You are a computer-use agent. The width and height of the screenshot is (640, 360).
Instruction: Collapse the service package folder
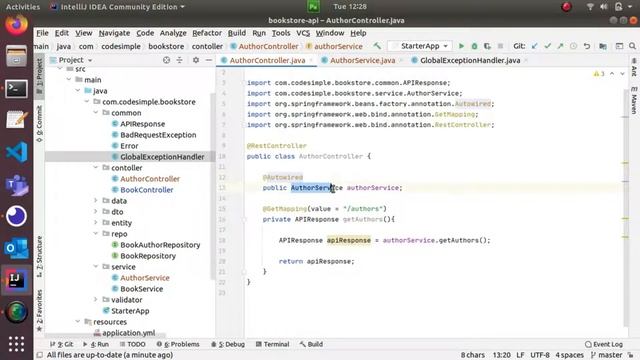[96, 267]
